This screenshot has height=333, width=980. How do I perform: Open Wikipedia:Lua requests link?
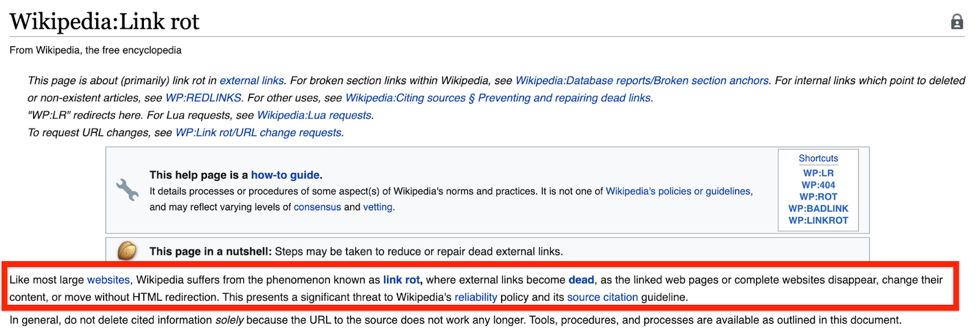[314, 115]
